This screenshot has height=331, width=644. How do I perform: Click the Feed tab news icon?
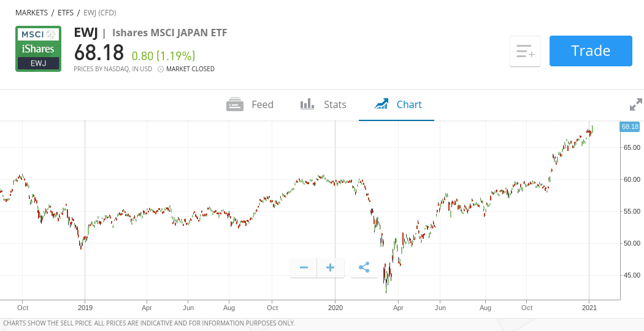click(235, 104)
